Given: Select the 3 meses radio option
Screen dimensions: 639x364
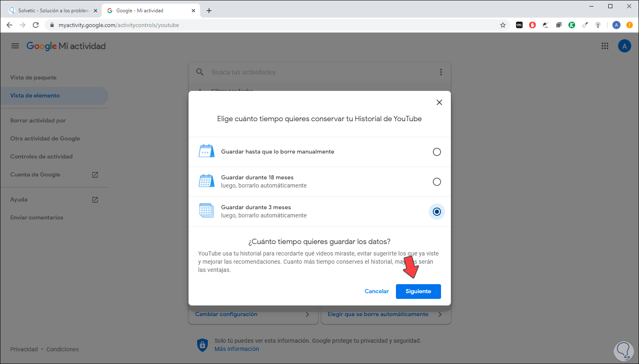Looking at the screenshot, I should tap(437, 212).
